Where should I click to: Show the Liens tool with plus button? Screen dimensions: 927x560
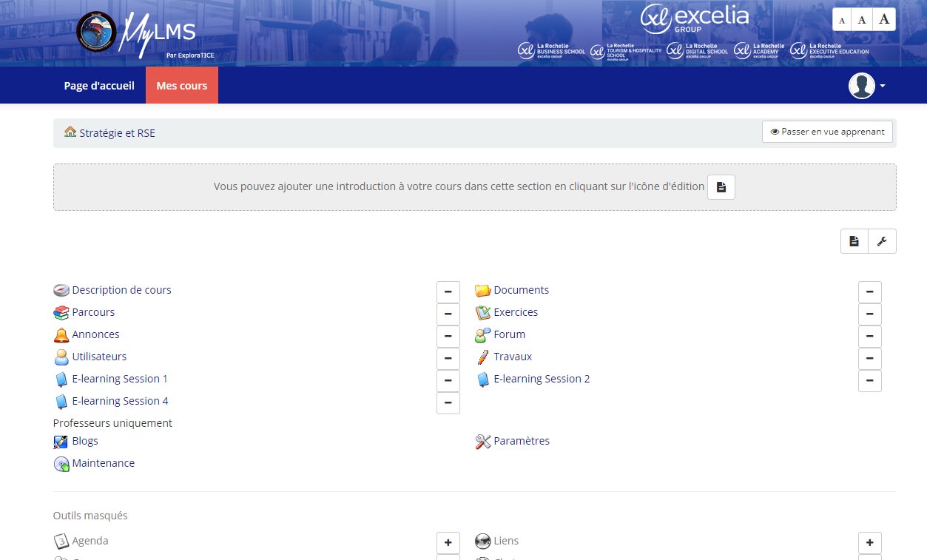pos(869,543)
